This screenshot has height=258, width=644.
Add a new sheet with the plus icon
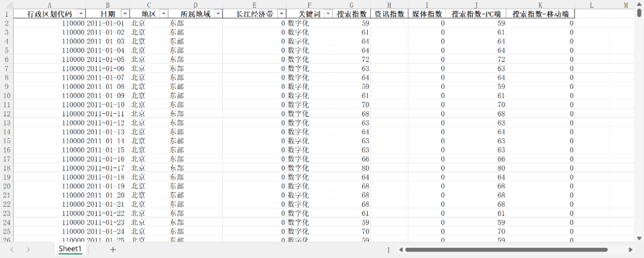click(x=113, y=250)
